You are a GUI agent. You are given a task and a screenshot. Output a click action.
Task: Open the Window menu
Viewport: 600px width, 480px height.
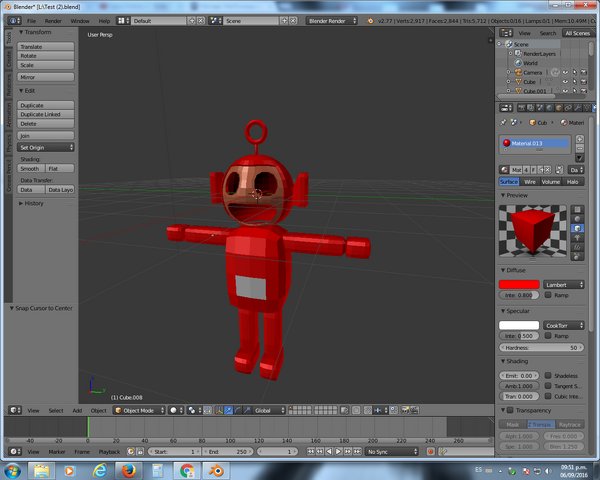[x=80, y=21]
